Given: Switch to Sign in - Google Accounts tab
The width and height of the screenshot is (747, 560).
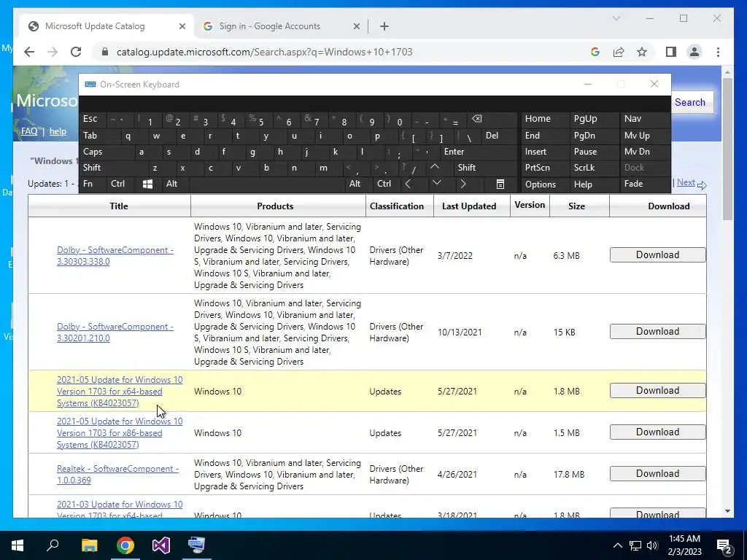Looking at the screenshot, I should [x=281, y=26].
